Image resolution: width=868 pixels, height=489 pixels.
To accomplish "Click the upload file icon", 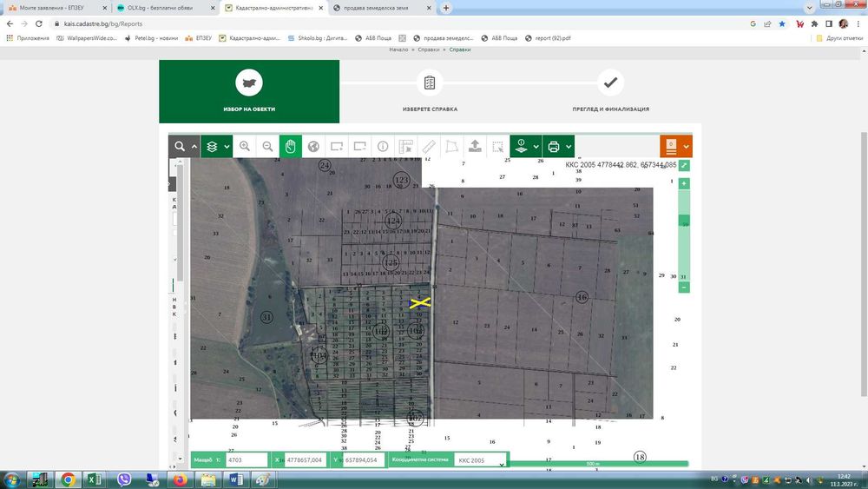I will [x=475, y=147].
